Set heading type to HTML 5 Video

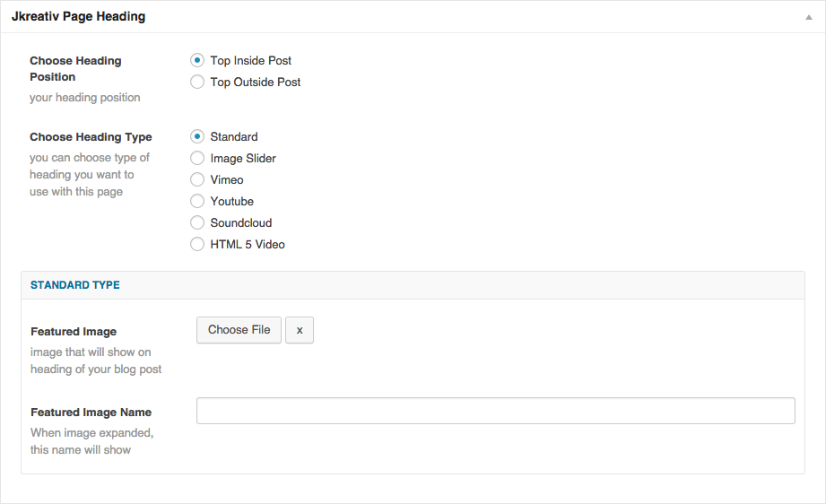197,245
